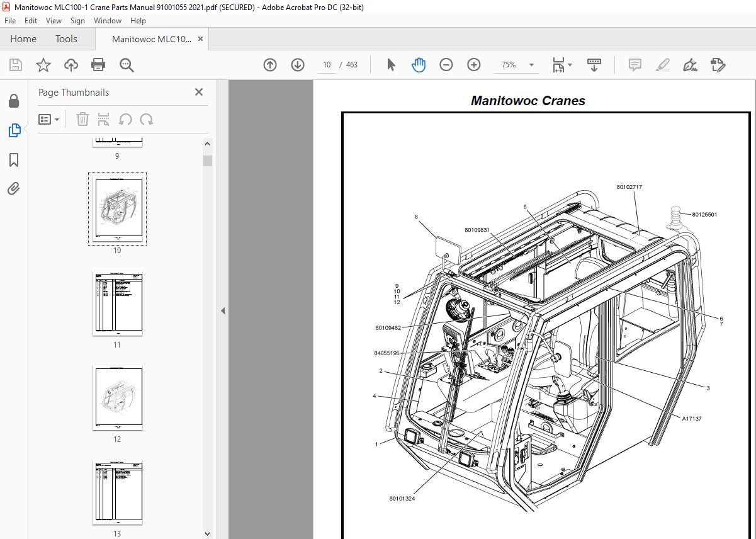The height and width of the screenshot is (539, 756).
Task: Select page 11 thumbnail
Action: click(x=117, y=303)
